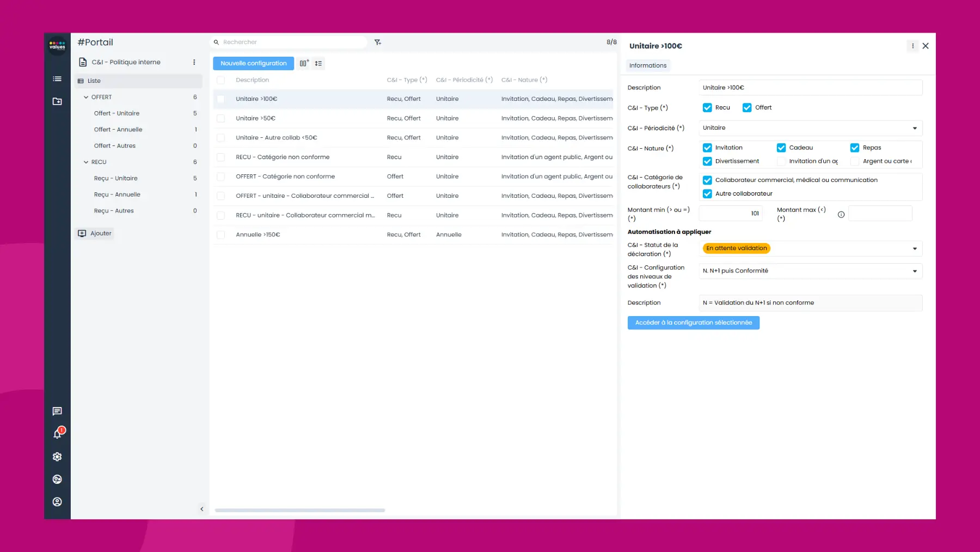Click Ajouter under the tree list
The height and width of the screenshot is (552, 980).
point(96,233)
